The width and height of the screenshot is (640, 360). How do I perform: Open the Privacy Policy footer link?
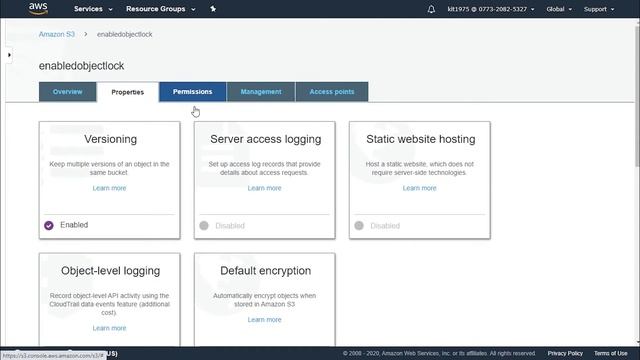(x=565, y=353)
